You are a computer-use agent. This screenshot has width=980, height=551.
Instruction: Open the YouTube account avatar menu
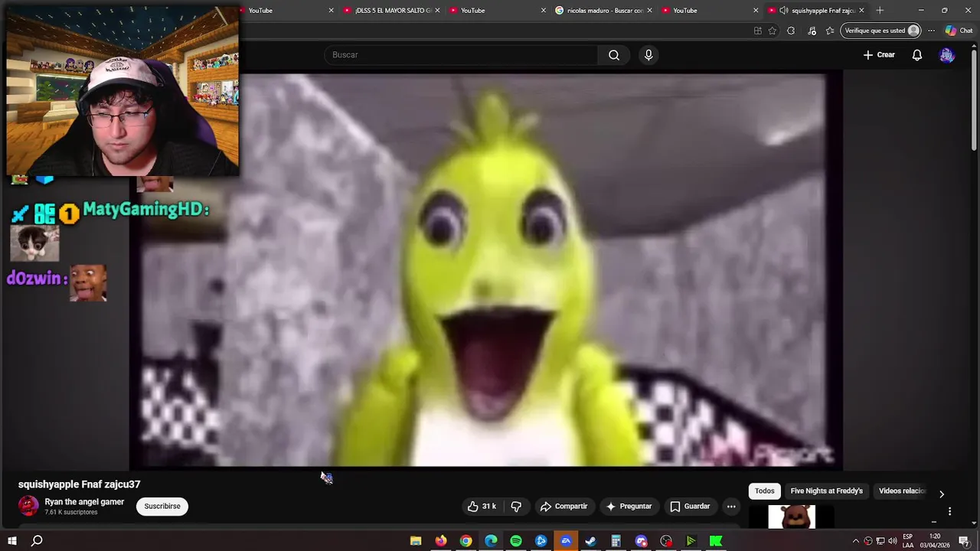click(947, 55)
